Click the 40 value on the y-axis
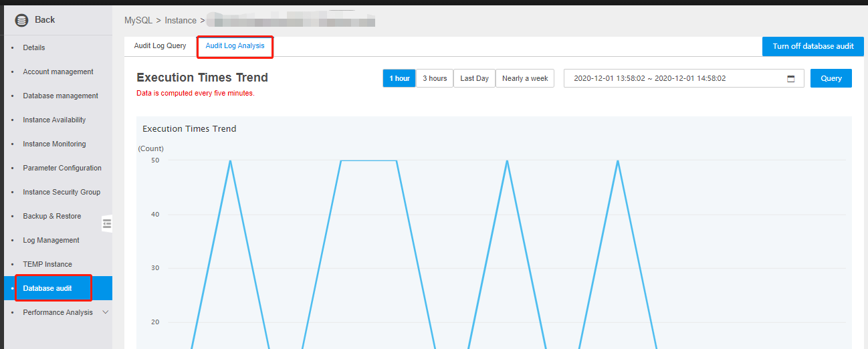The height and width of the screenshot is (349, 868). pos(155,215)
